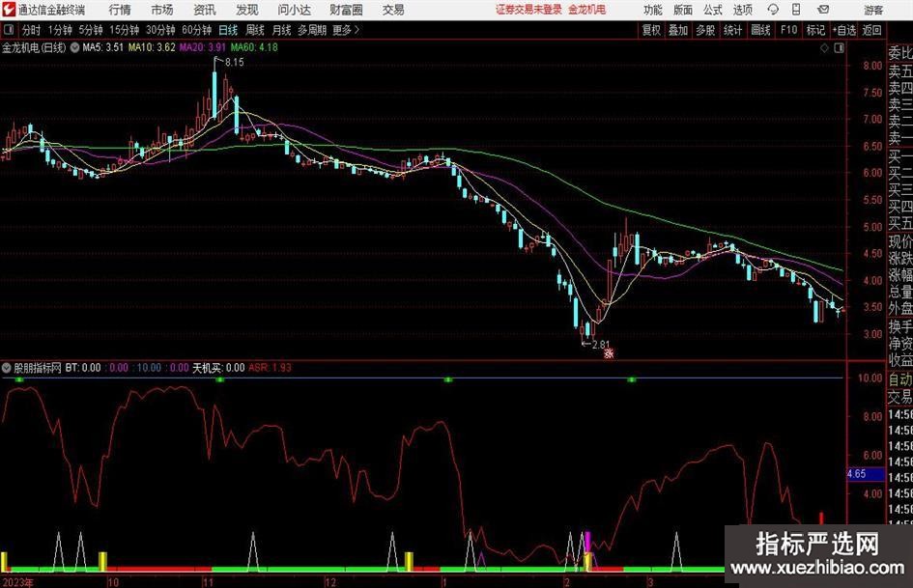
Task: Click month 12 on date axis
Action: click(x=330, y=582)
